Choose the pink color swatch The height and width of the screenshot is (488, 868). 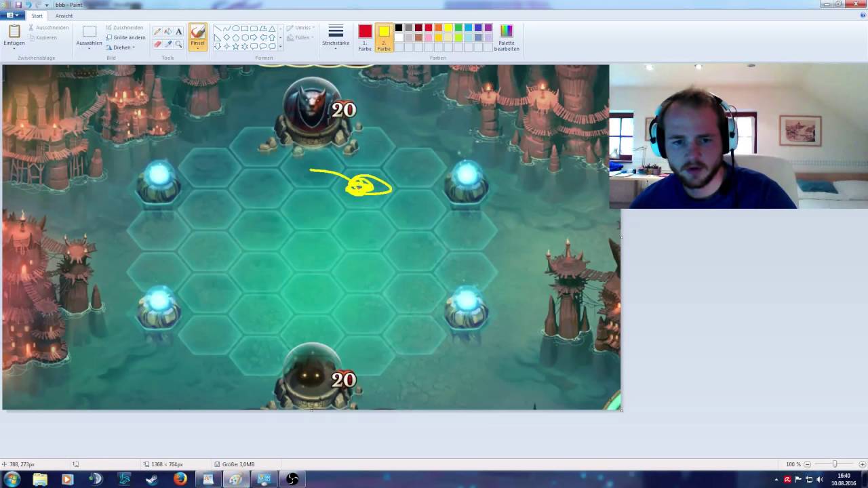coord(429,37)
